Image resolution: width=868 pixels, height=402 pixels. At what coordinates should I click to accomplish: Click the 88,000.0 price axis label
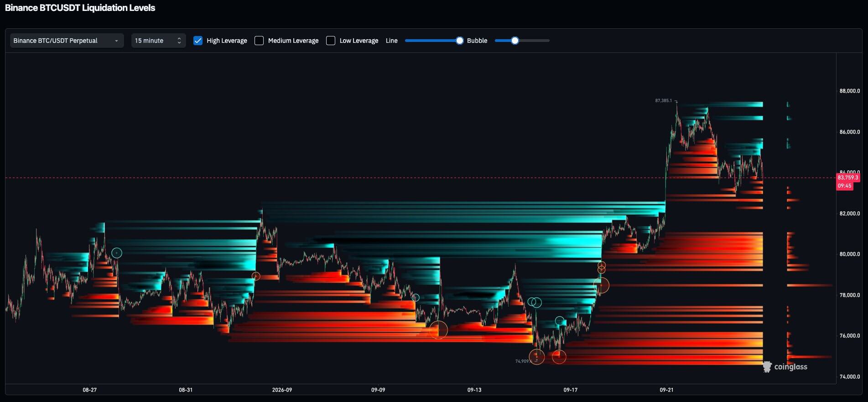(849, 91)
